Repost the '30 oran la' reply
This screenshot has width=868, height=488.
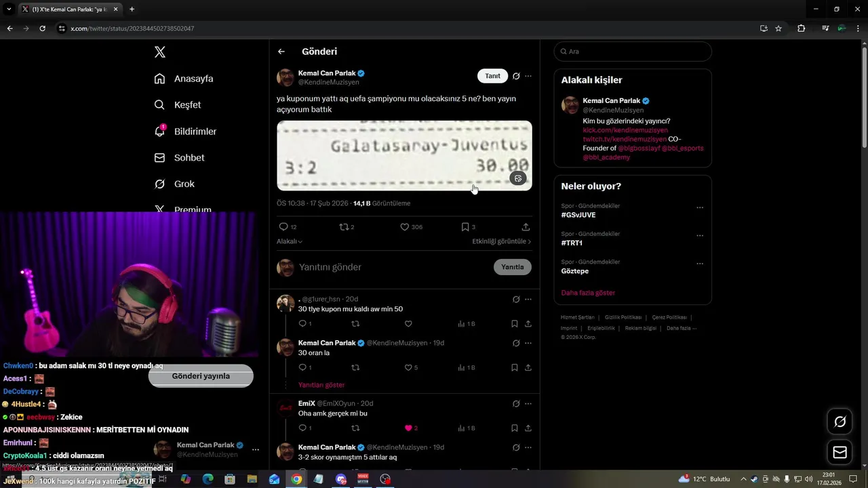tap(355, 367)
